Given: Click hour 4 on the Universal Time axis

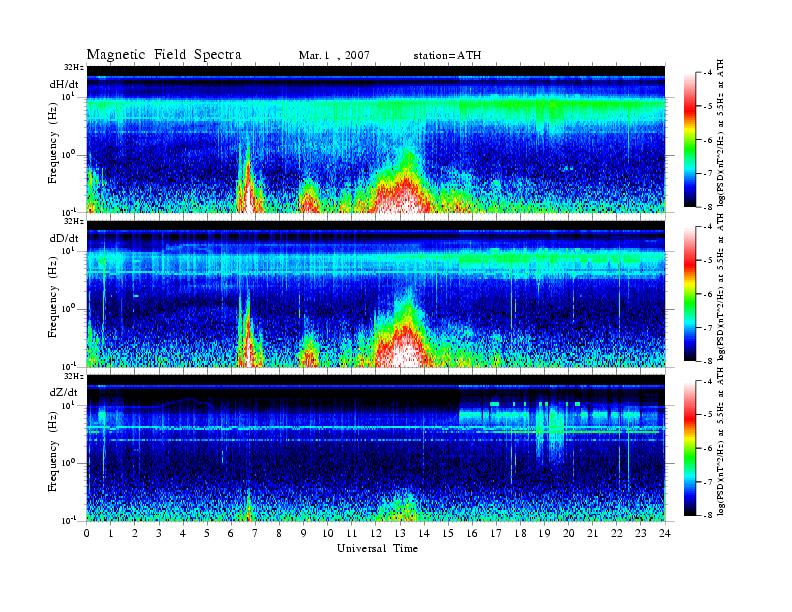Looking at the screenshot, I should [183, 533].
